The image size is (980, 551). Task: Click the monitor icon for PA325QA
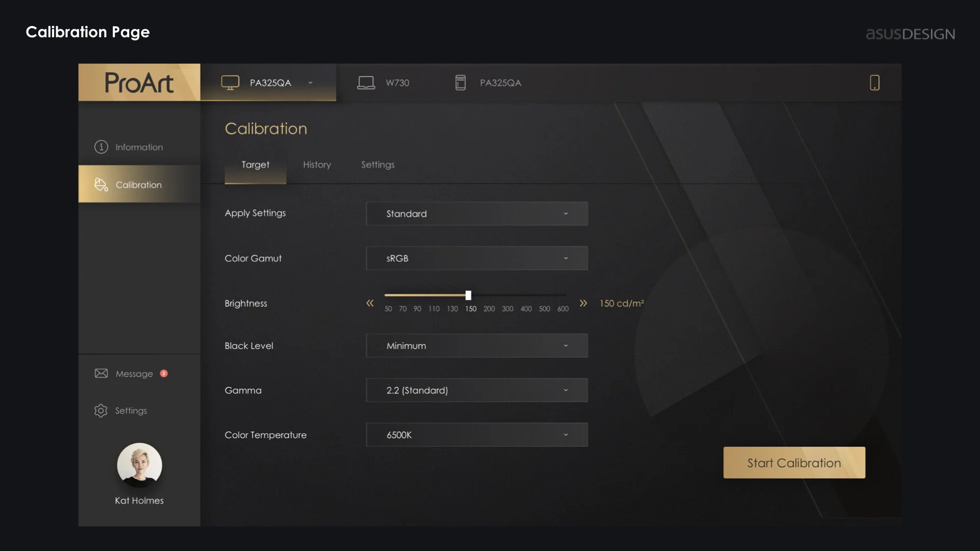(x=230, y=83)
